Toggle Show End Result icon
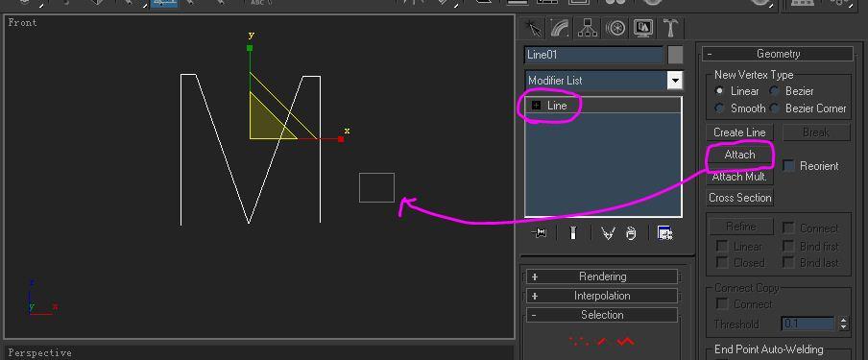This screenshot has height=360, width=868. (573, 233)
